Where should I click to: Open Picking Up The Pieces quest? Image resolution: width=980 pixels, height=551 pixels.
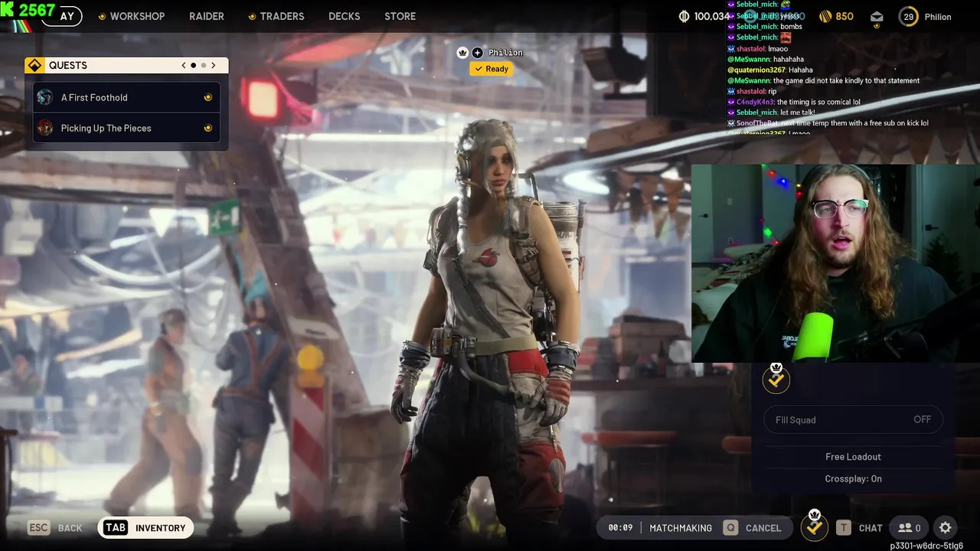pos(126,128)
